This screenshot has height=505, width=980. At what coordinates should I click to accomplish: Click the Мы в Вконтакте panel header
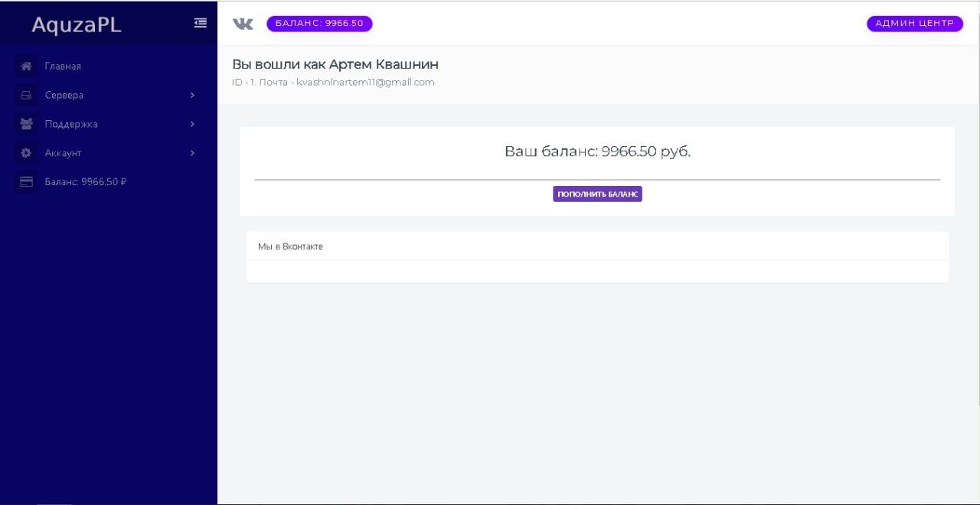click(x=290, y=246)
